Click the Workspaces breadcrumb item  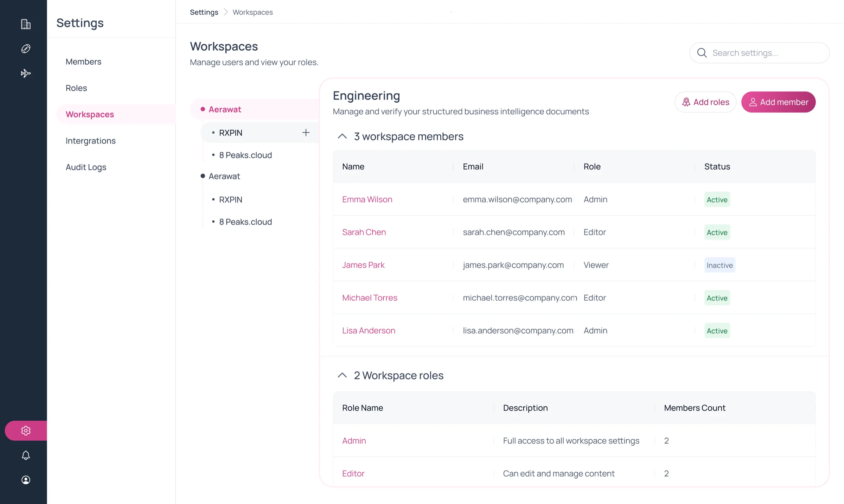pyautogui.click(x=252, y=12)
